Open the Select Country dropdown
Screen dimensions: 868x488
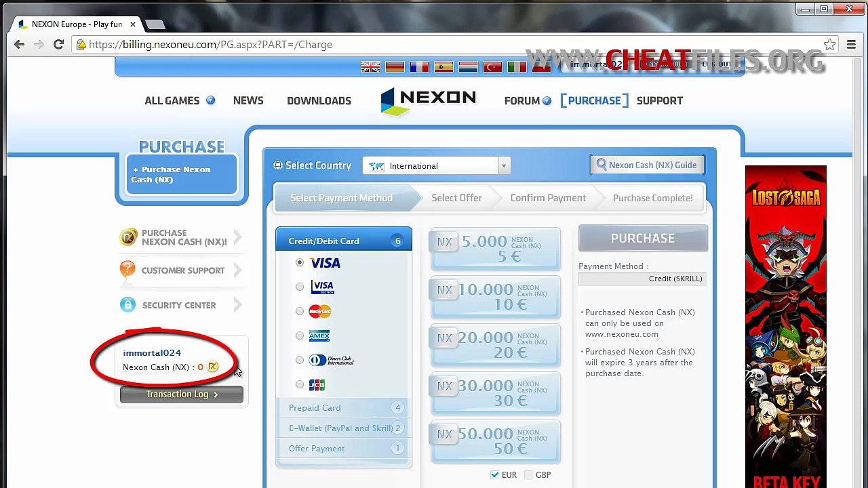point(436,166)
